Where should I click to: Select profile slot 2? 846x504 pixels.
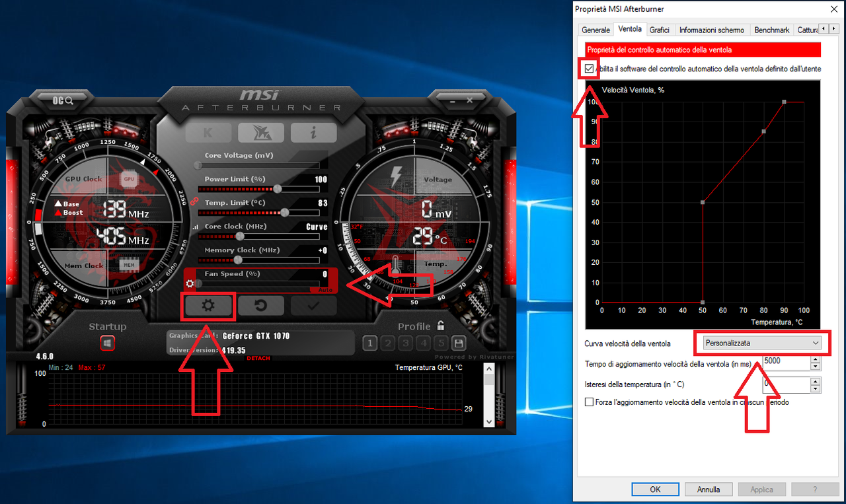pyautogui.click(x=388, y=343)
